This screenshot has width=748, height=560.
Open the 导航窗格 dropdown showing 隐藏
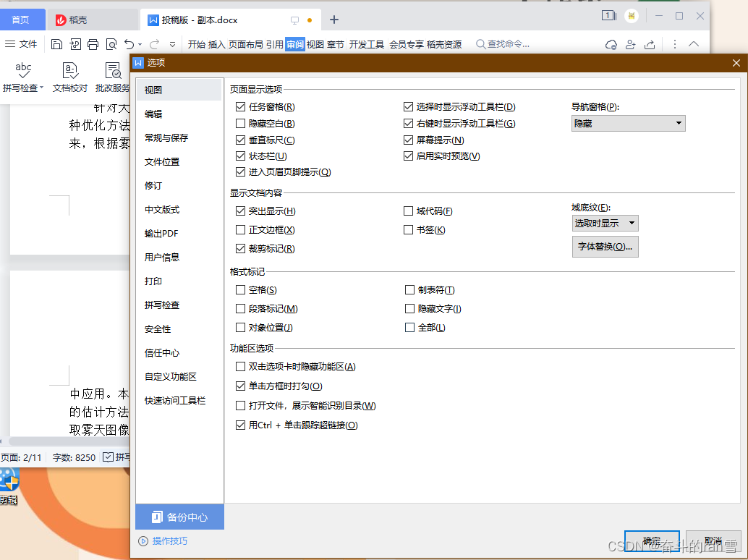(x=628, y=124)
